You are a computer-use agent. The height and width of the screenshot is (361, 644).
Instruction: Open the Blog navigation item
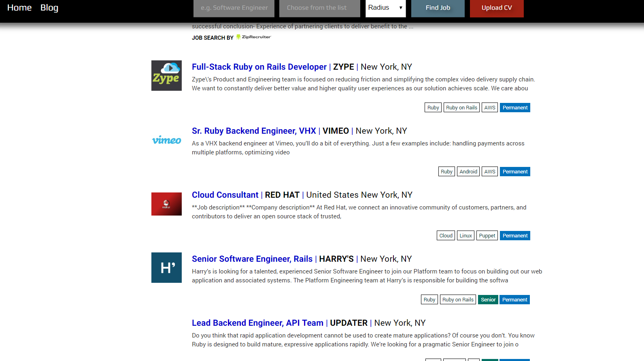tap(49, 8)
